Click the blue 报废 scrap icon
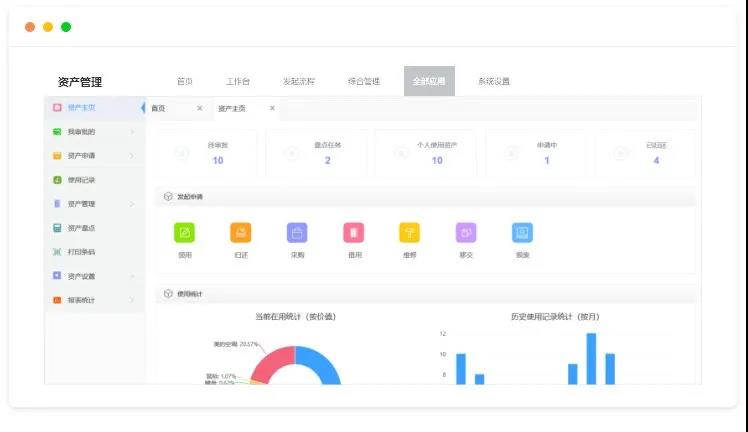The height and width of the screenshot is (432, 748). click(x=522, y=233)
